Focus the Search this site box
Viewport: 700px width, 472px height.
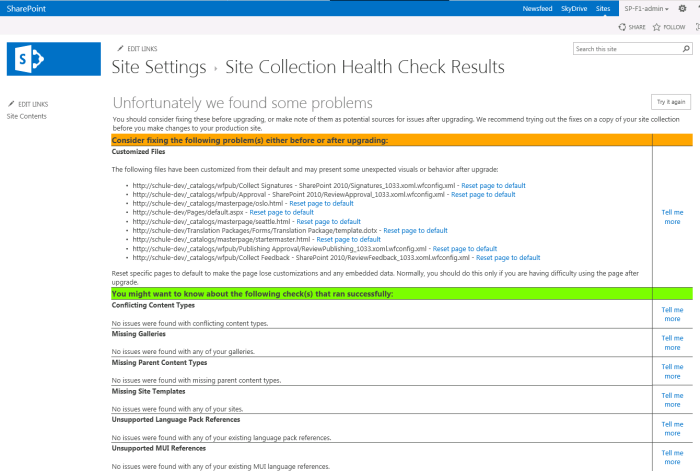coord(627,49)
